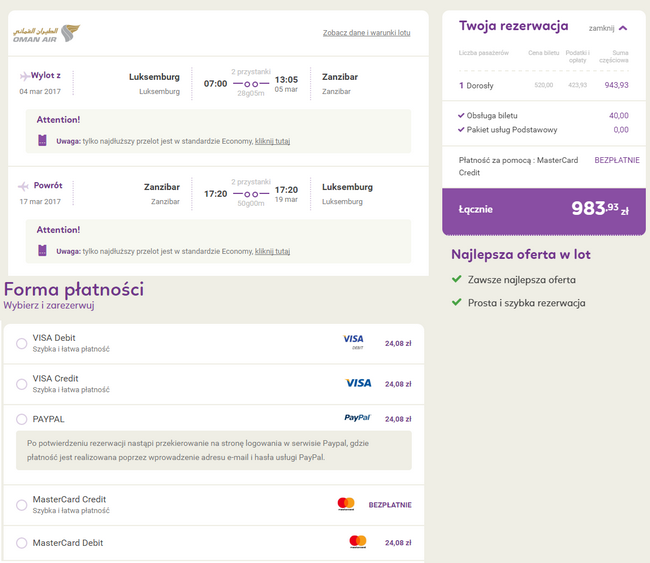The image size is (650, 563).
Task: Click the PayPal redirect information box
Action: [214, 450]
